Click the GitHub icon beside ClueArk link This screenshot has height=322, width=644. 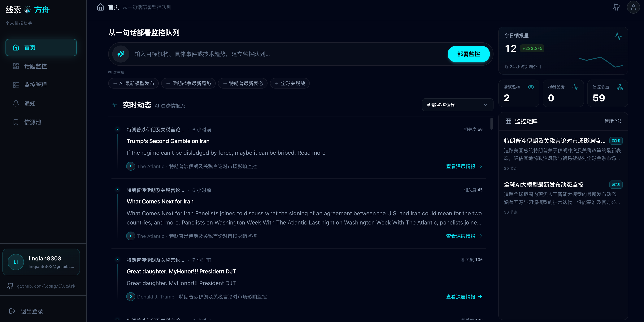tap(10, 286)
